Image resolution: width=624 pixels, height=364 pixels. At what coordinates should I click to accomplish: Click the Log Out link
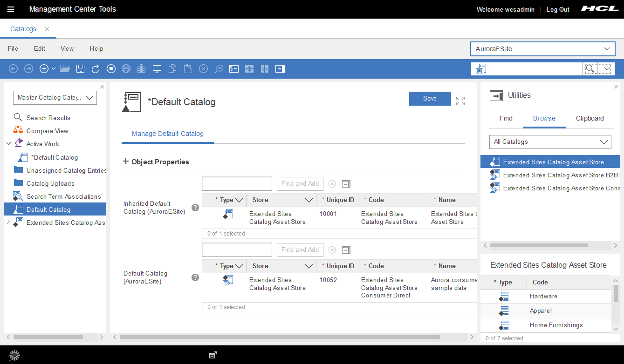point(558,9)
